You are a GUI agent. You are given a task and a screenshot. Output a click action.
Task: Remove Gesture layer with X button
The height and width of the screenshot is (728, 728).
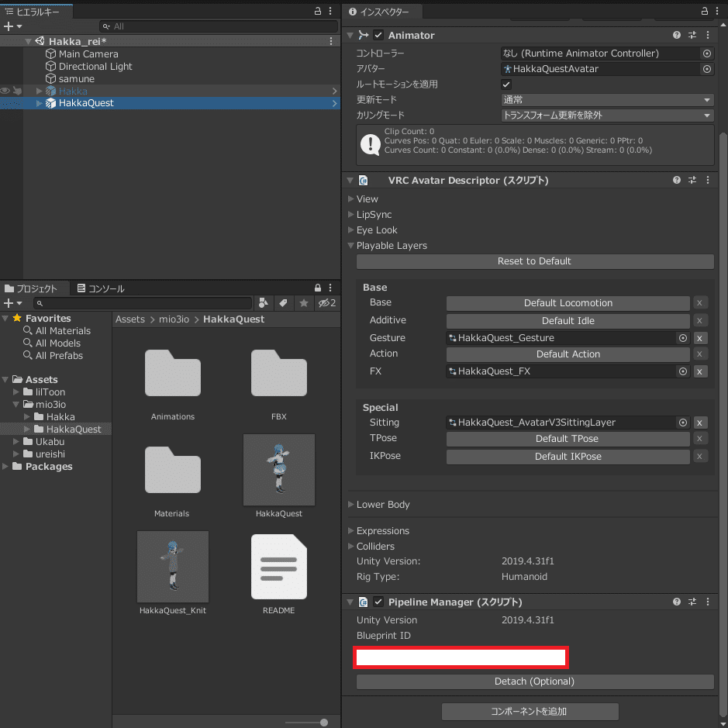click(699, 338)
